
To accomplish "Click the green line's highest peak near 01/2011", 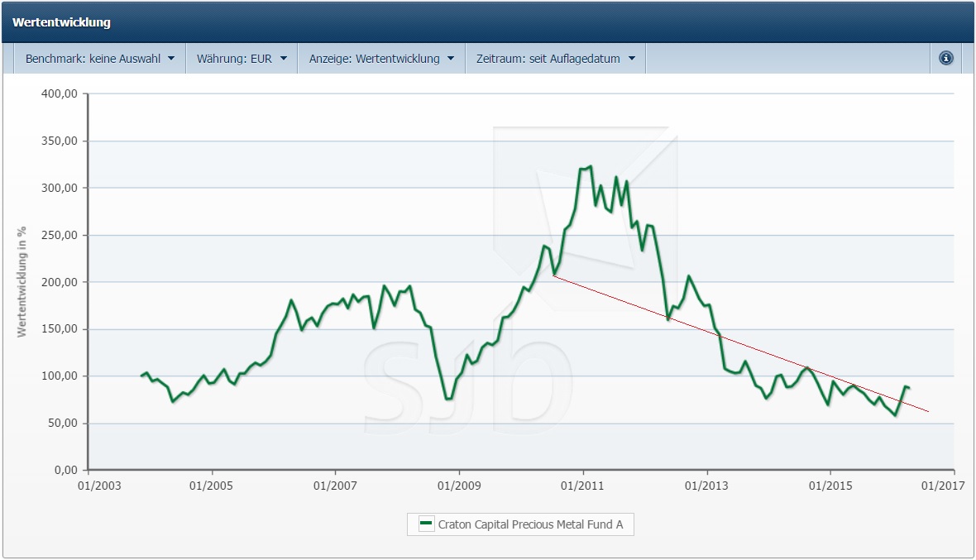I will [588, 167].
